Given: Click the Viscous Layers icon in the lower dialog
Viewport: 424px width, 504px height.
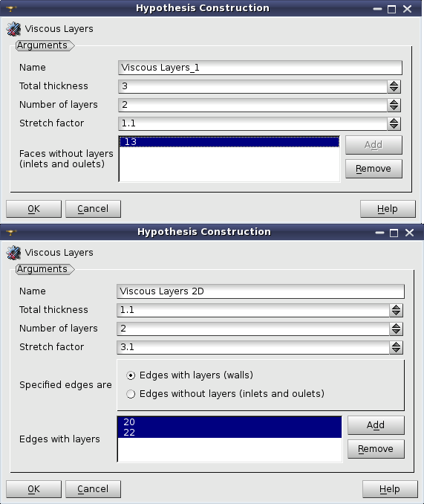Looking at the screenshot, I should (13, 253).
